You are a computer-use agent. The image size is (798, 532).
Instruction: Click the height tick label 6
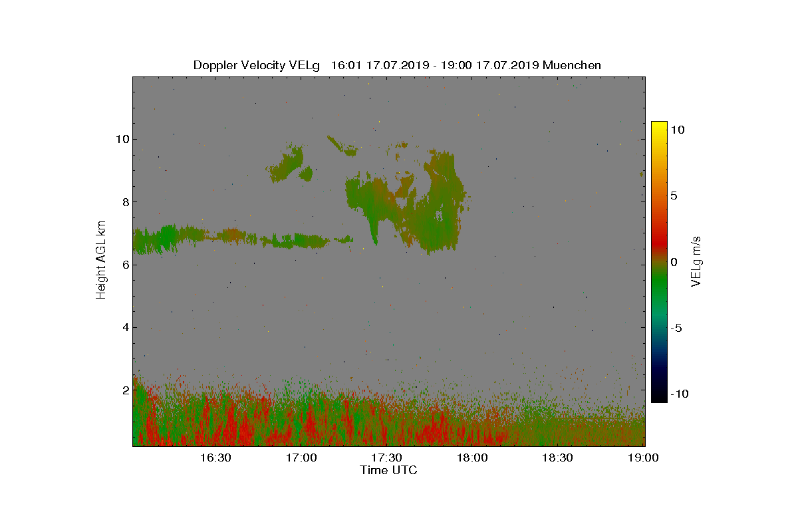[x=126, y=265]
